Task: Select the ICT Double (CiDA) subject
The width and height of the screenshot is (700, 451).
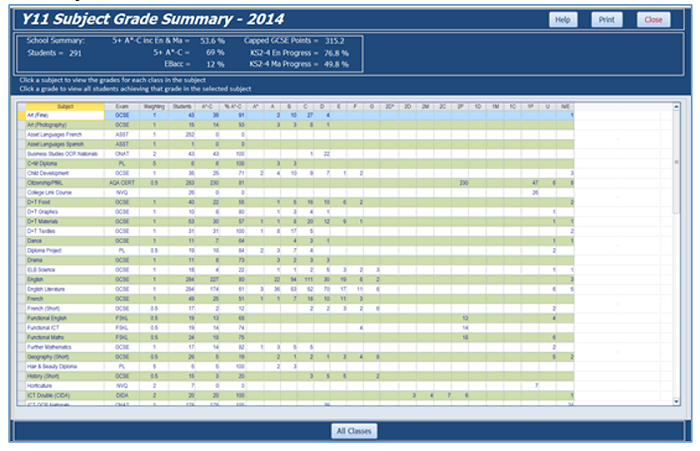Action: pyautogui.click(x=65, y=396)
